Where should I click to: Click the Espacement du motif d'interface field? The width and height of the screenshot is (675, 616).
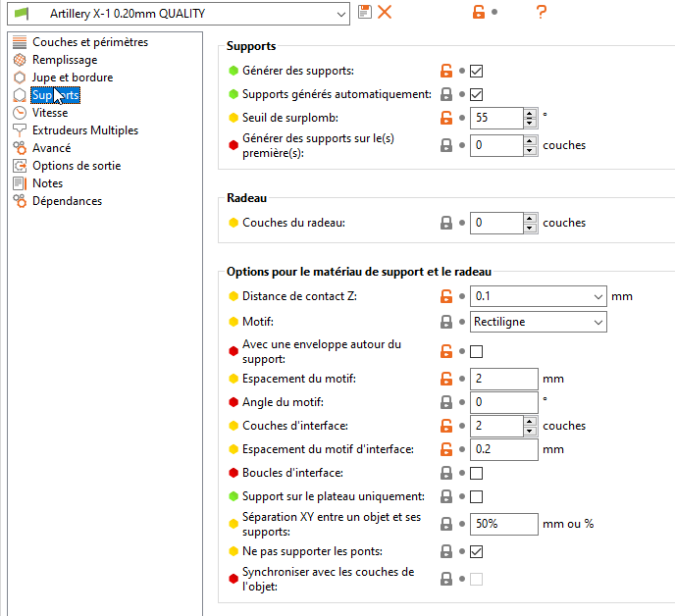pos(503,449)
